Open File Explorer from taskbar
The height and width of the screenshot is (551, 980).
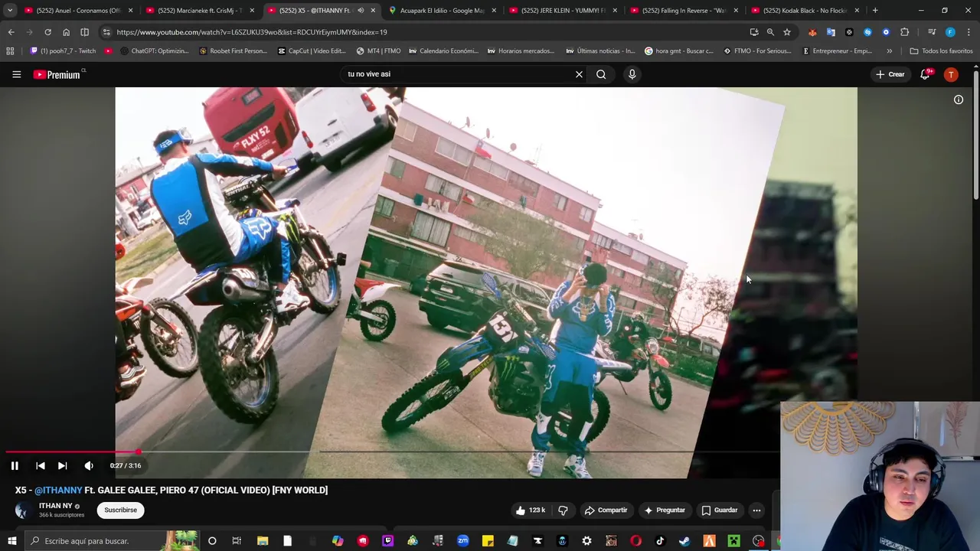[x=263, y=541]
